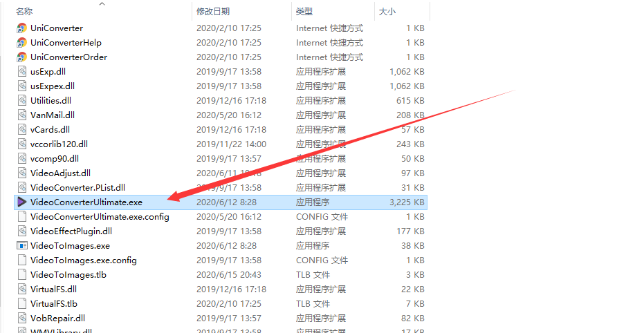Select the VideoAdjust.dll file icon
644x333 pixels.
coord(22,173)
